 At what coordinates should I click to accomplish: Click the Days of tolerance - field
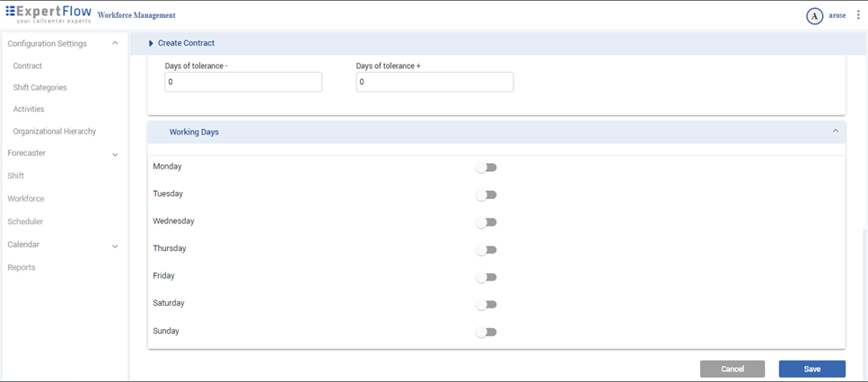(243, 82)
